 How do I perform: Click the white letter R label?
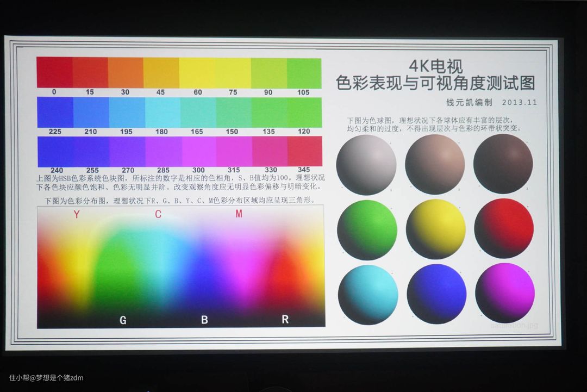click(x=285, y=320)
